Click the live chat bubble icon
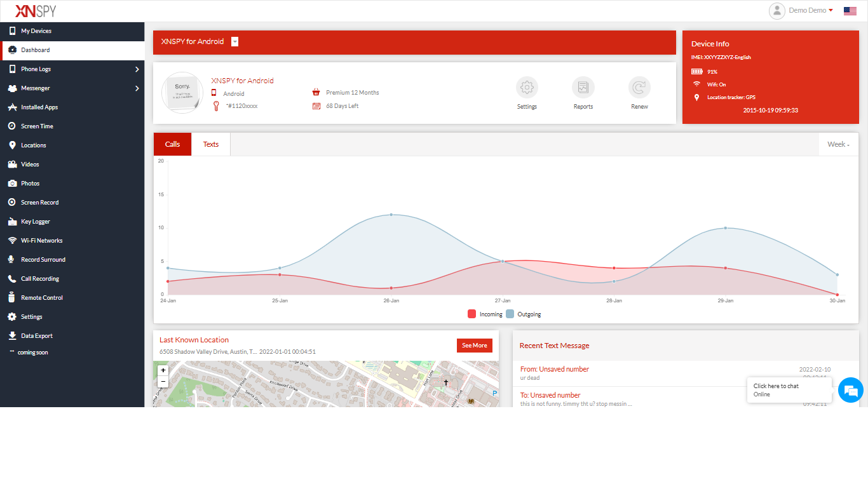This screenshot has height=498, width=868. pyautogui.click(x=851, y=390)
